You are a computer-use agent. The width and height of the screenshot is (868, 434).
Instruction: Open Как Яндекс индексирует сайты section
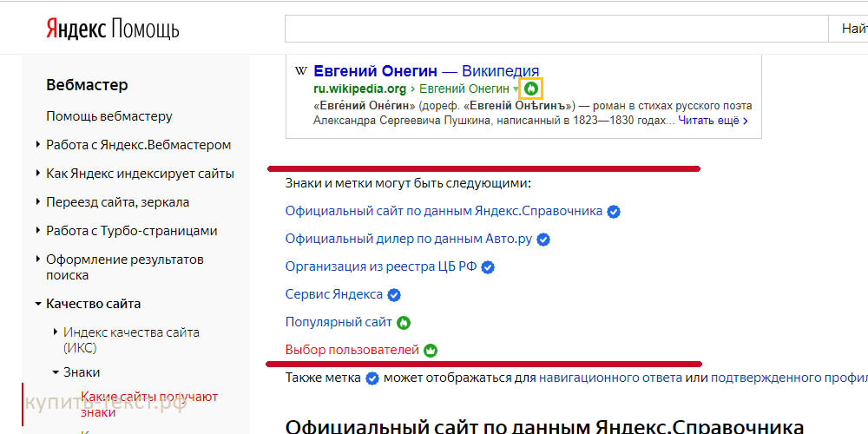pos(140,174)
